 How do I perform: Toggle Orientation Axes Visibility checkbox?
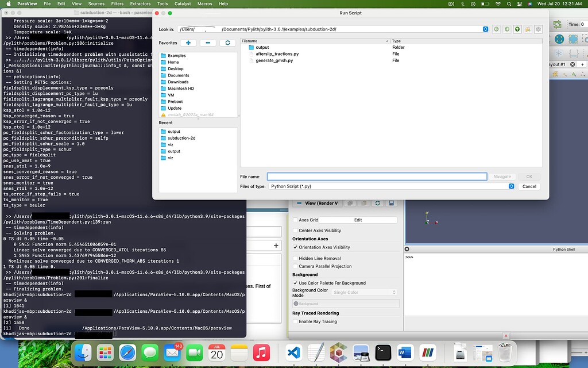click(x=296, y=247)
